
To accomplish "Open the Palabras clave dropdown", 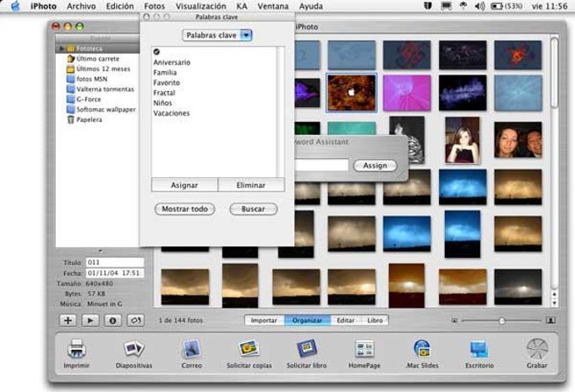I will [217, 35].
